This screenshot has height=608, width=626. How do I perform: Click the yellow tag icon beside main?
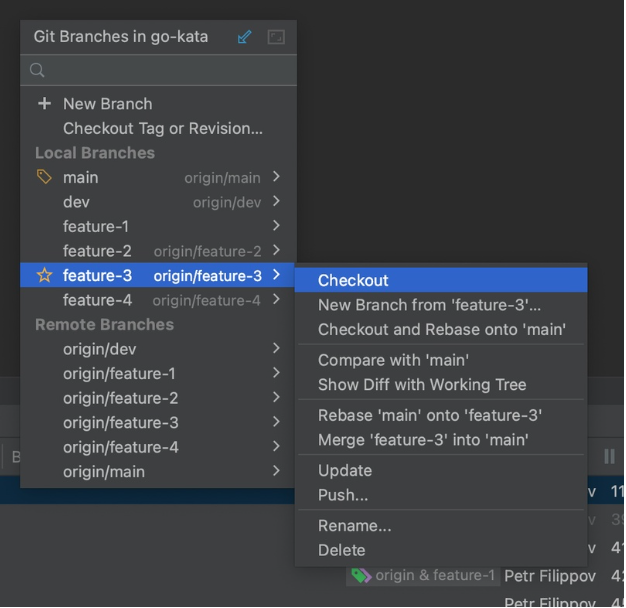point(44,177)
